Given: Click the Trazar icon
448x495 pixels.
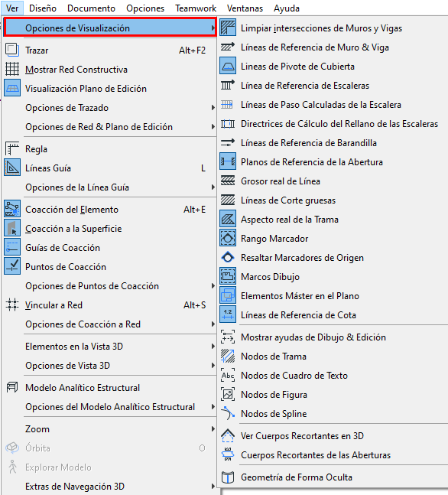Looking at the screenshot, I should (12, 50).
